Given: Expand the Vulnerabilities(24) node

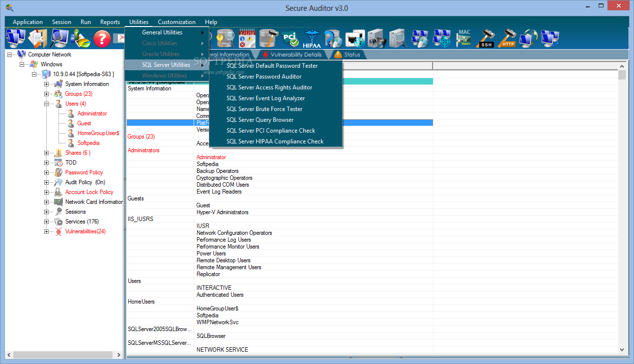Looking at the screenshot, I should pos(47,231).
